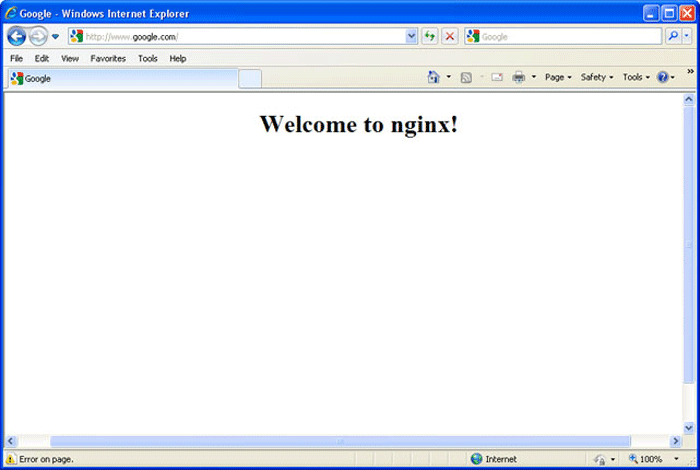The image size is (700, 470).
Task: Click the Home toolbar icon
Action: (x=433, y=77)
